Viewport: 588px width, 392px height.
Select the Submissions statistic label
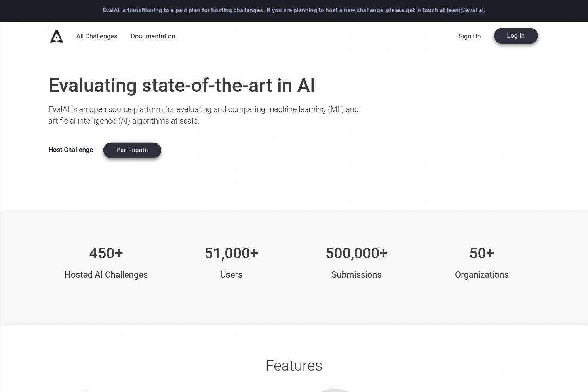356,274
